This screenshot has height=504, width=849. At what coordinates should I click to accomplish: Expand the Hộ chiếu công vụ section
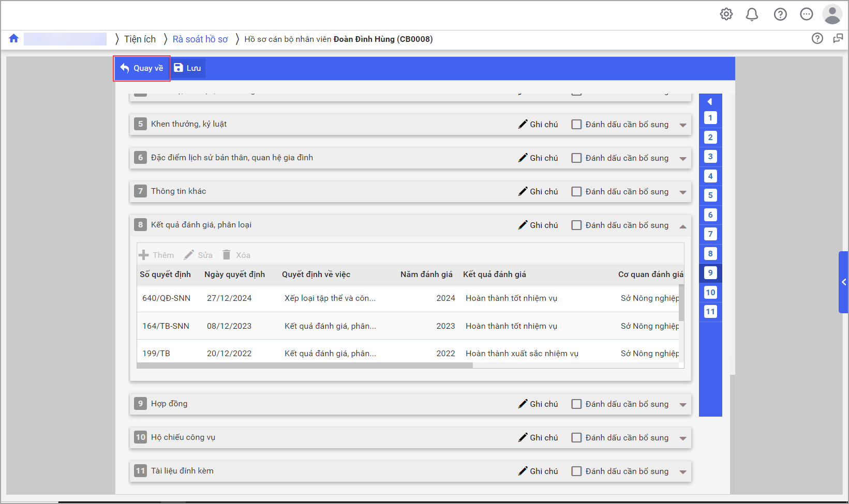(683, 438)
